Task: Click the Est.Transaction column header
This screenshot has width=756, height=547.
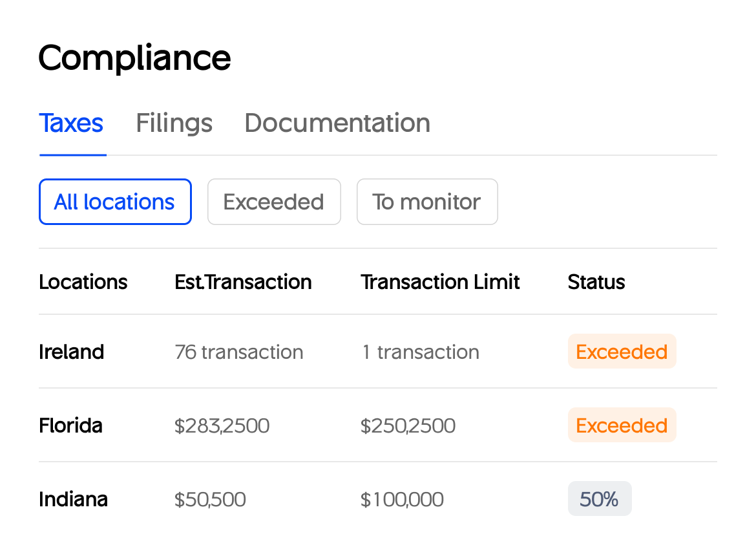Action: coord(244,282)
